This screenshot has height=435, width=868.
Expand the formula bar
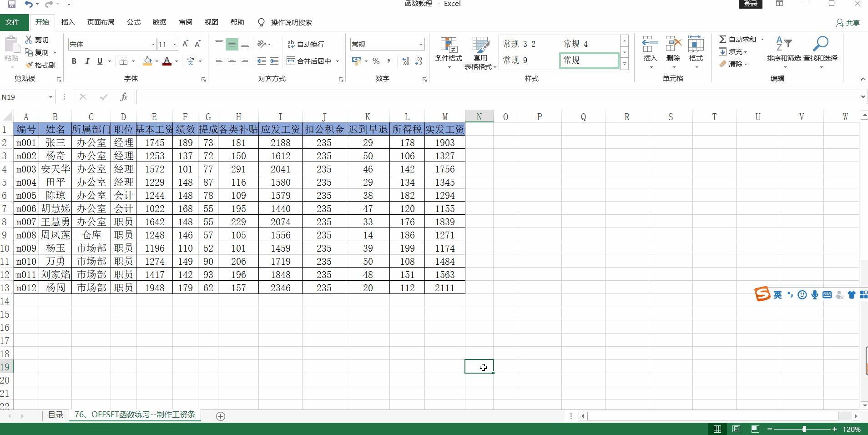[x=863, y=97]
